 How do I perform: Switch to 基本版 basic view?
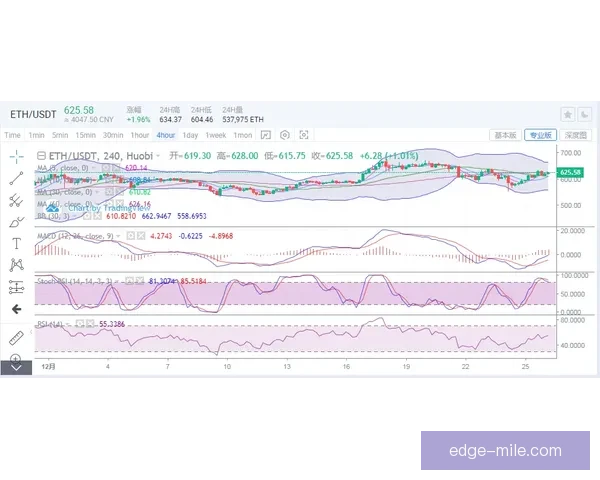(505, 135)
